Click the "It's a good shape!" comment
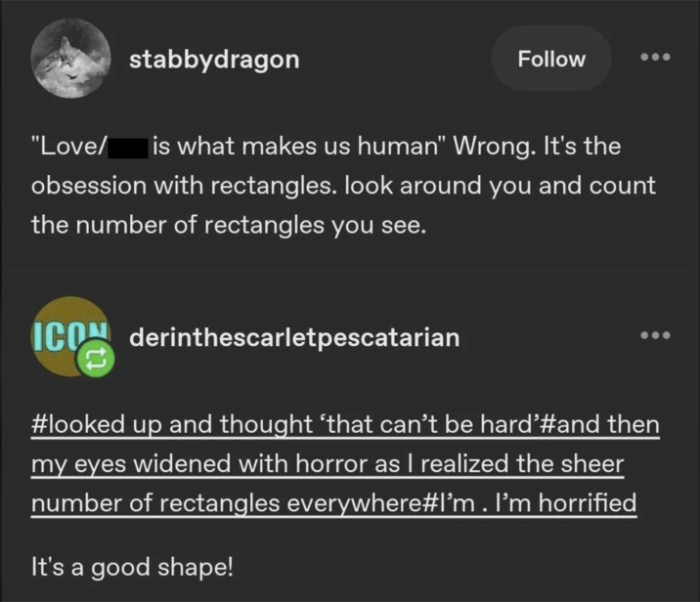Viewport: 700px width, 602px height. (132, 568)
